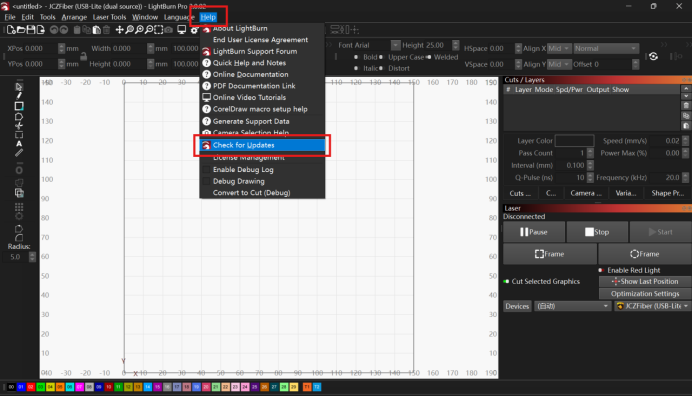The width and height of the screenshot is (692, 396).
Task: Toggle the Upper Case option
Action: 381,57
